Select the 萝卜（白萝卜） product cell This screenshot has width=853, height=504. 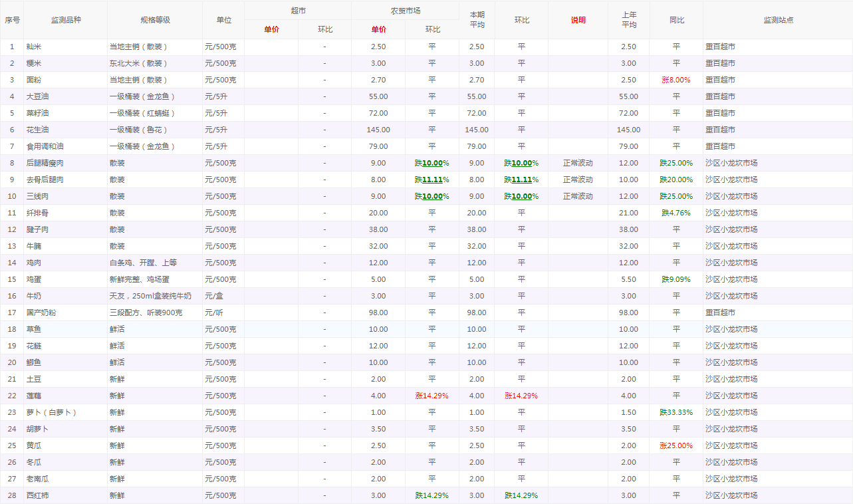[65, 412]
